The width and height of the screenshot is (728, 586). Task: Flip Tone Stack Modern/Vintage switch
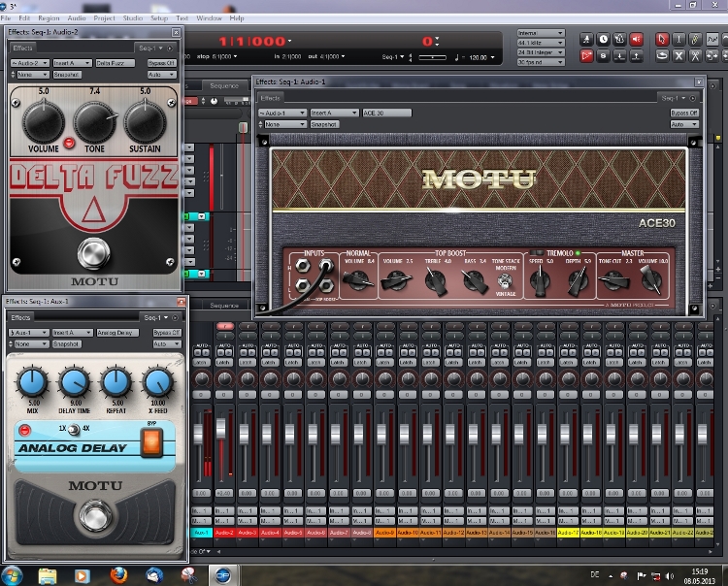click(505, 281)
